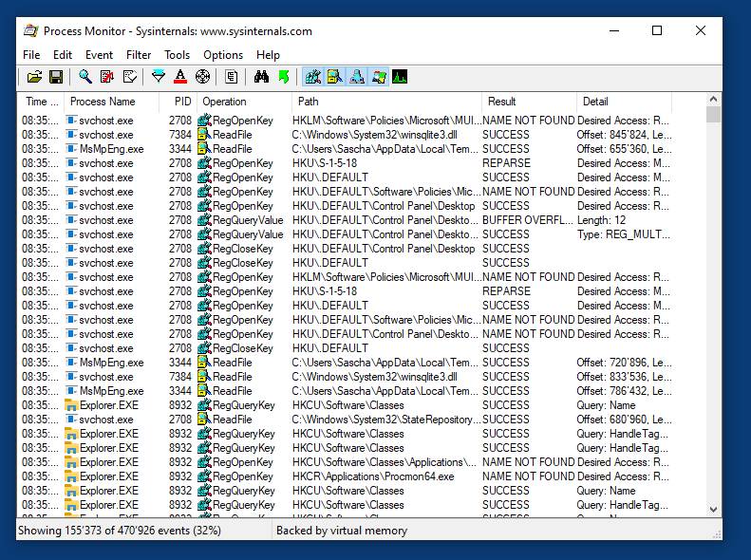This screenshot has width=751, height=560.
Task: Open the Help menu
Action: (268, 55)
